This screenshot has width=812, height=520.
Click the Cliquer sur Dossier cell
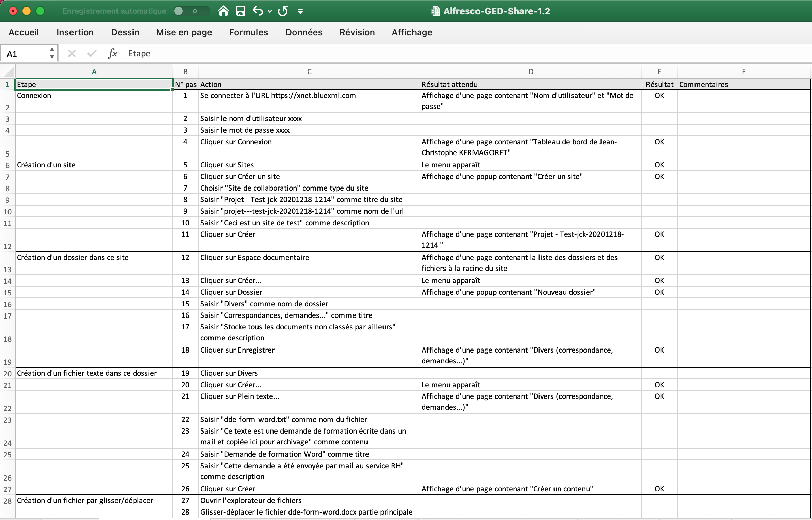pos(309,292)
